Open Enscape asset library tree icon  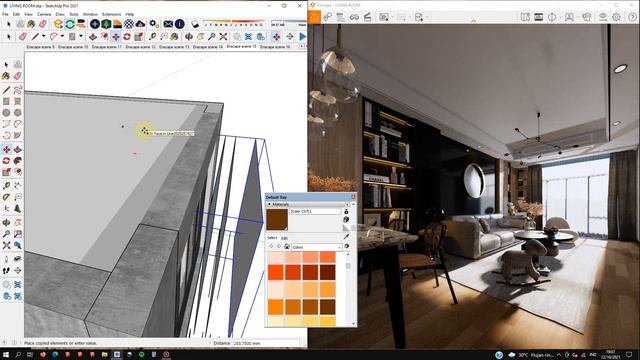pos(106,24)
